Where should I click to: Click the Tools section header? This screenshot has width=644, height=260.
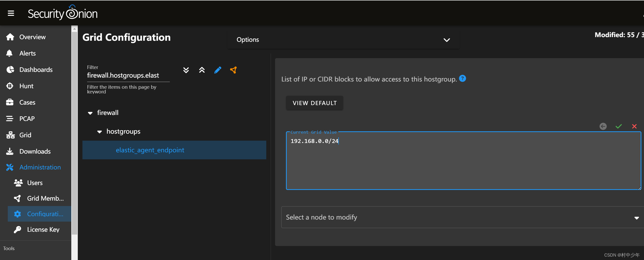pos(9,248)
